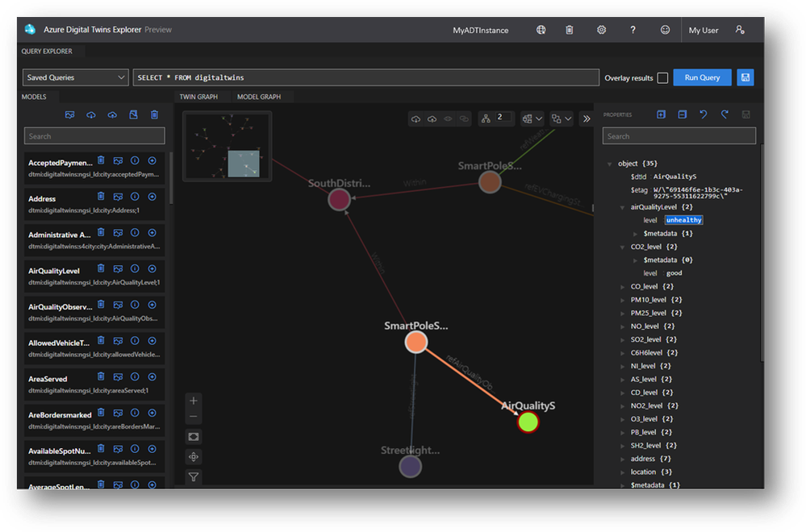Screen dimensions: 806x532
Task: Click the undo arrow in Properties panel
Action: coord(704,115)
